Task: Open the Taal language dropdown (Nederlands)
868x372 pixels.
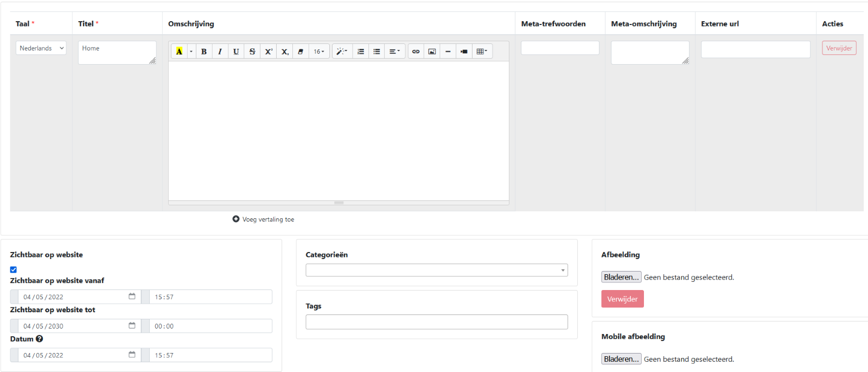Action: pyautogui.click(x=41, y=48)
